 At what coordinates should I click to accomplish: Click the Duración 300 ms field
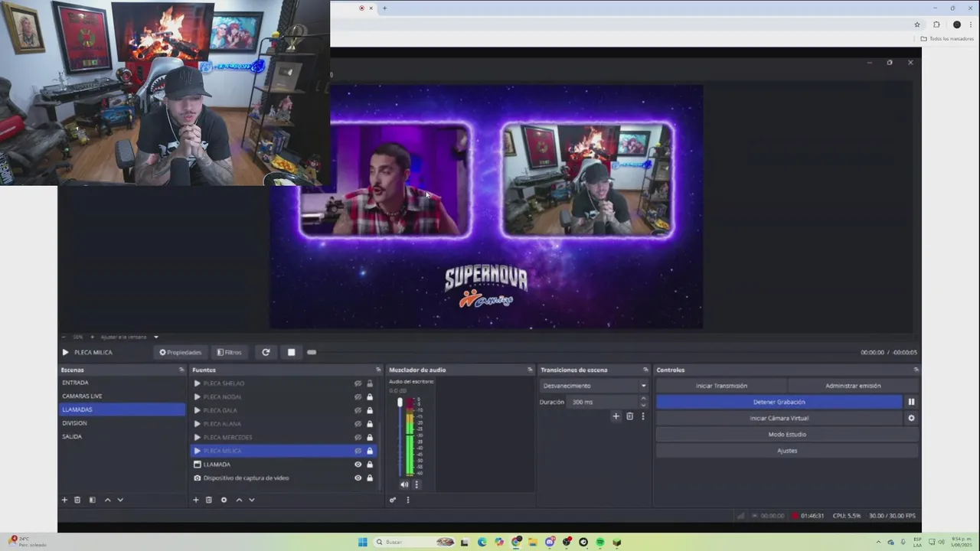[x=602, y=402]
